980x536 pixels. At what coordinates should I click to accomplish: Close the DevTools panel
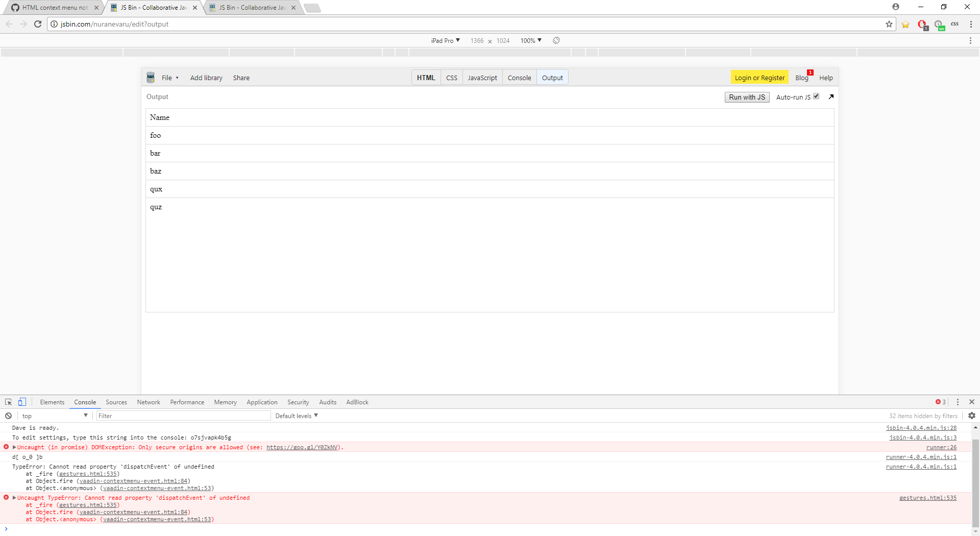point(972,402)
